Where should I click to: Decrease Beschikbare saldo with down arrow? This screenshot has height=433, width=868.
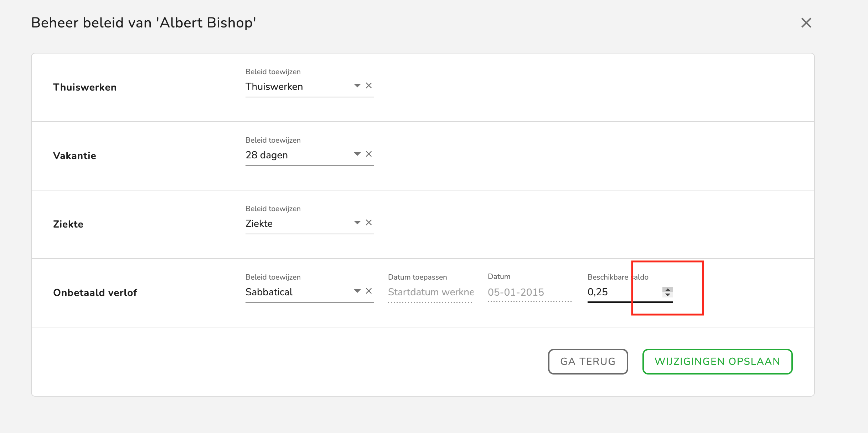(668, 295)
